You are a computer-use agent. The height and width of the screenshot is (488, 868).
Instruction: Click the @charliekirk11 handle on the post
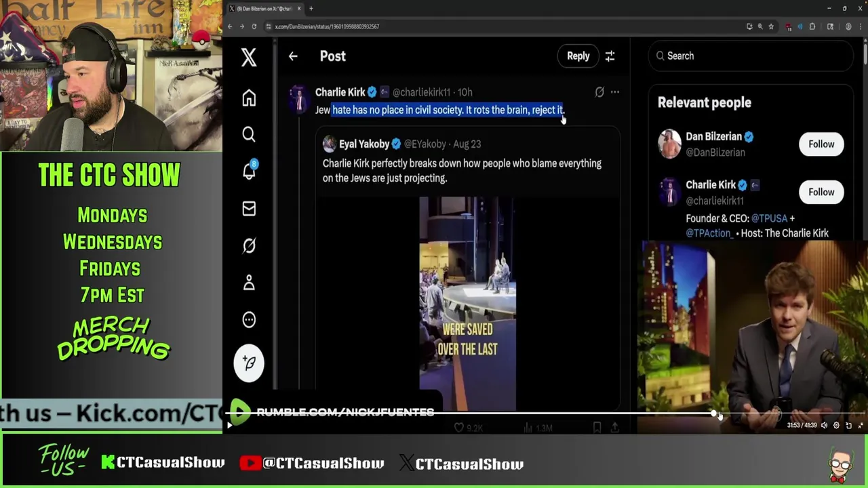[x=421, y=92]
